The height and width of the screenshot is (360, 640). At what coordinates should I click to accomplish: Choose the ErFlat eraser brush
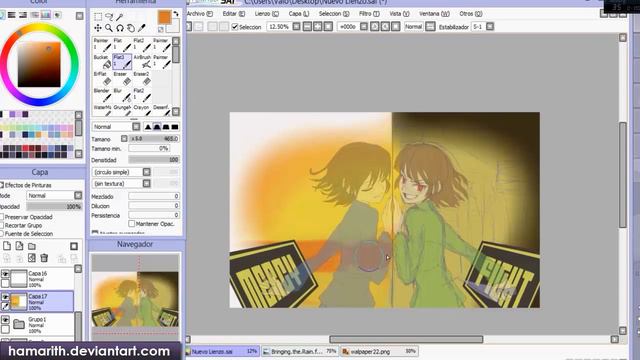point(102,78)
